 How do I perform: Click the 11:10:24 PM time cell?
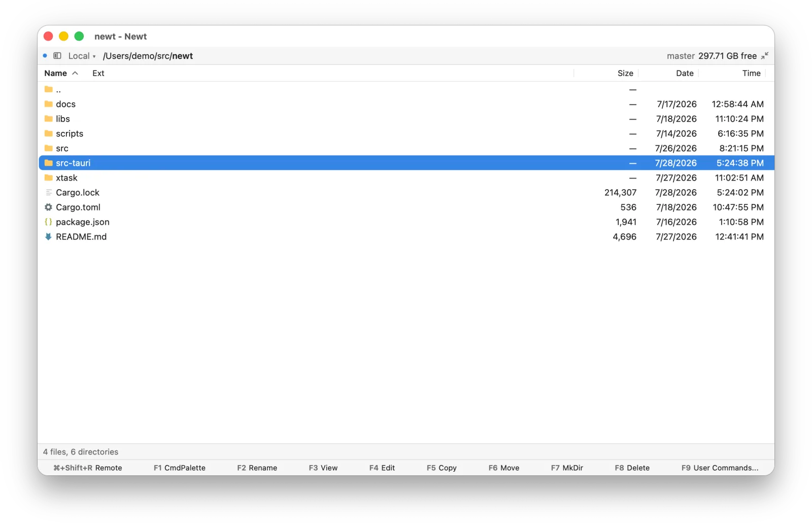pyautogui.click(x=739, y=119)
